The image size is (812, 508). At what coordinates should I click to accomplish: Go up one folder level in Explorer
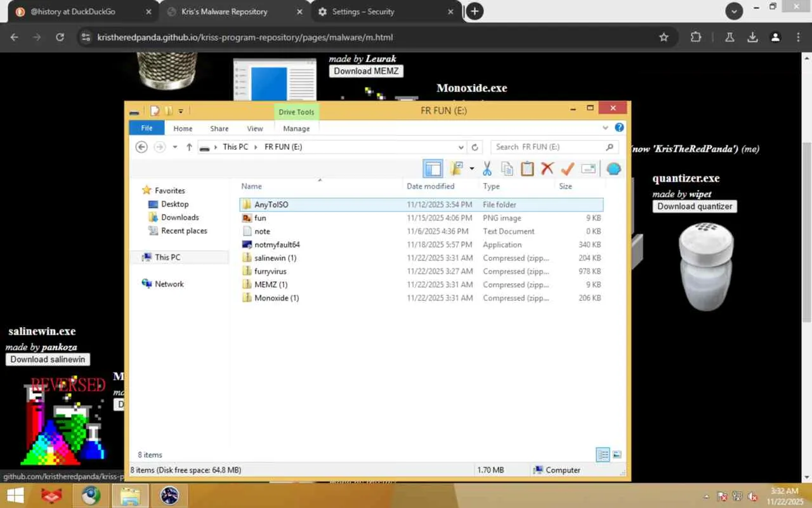pyautogui.click(x=189, y=147)
